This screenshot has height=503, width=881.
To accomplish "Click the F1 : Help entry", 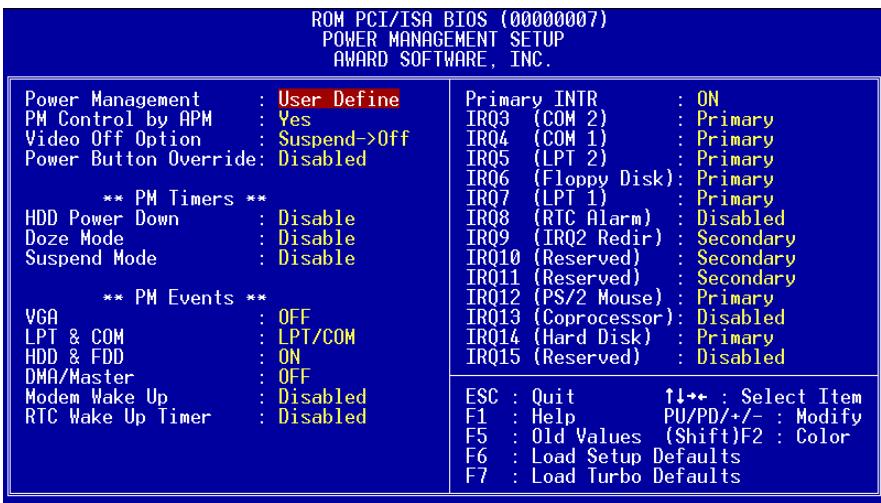I will pos(520,416).
